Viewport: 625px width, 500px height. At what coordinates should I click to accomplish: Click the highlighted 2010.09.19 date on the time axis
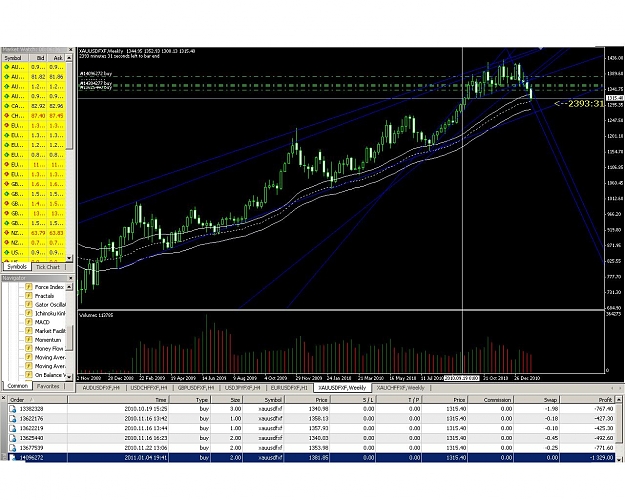462,378
